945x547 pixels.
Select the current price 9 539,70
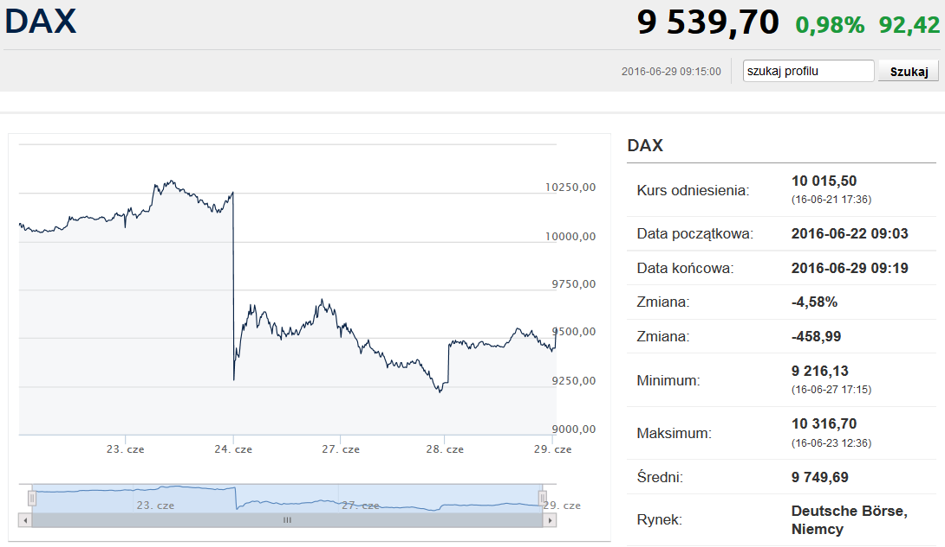point(707,23)
